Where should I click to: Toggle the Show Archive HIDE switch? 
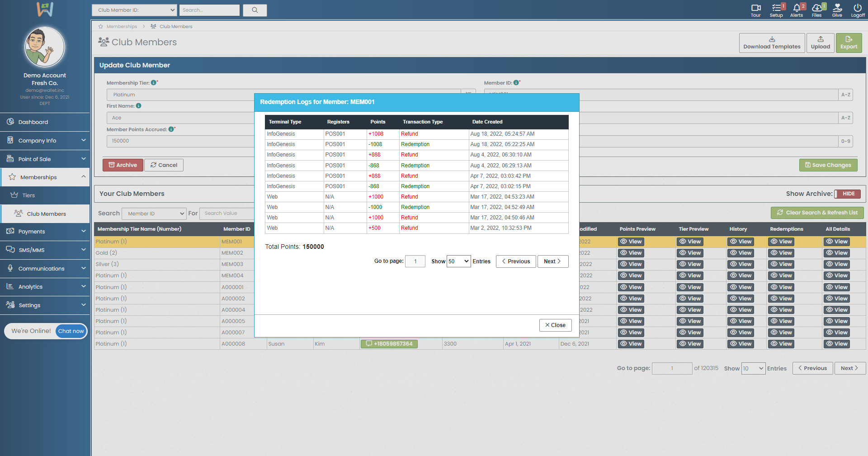click(x=847, y=194)
